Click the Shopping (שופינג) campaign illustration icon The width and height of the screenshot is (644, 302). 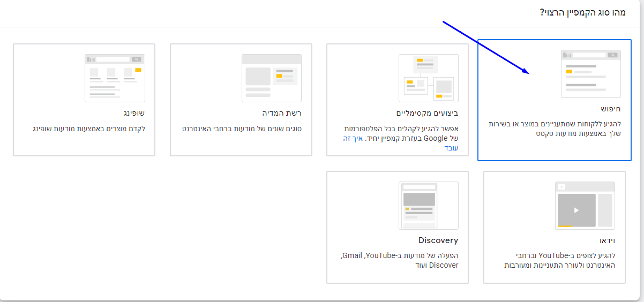115,78
